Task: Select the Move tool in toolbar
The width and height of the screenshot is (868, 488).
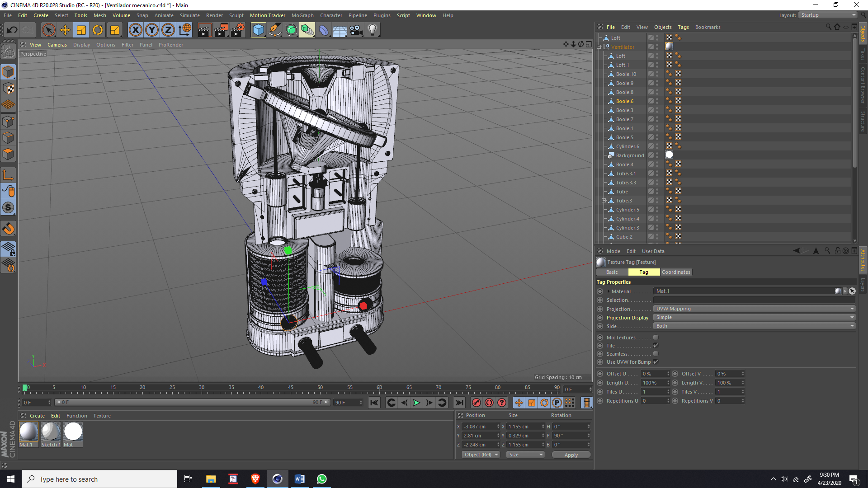Action: tap(65, 30)
